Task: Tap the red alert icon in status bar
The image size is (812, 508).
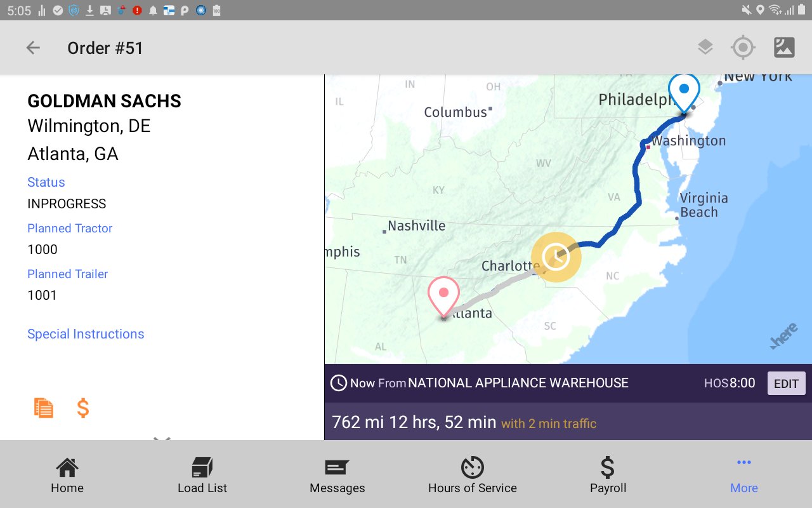Action: 137,10
